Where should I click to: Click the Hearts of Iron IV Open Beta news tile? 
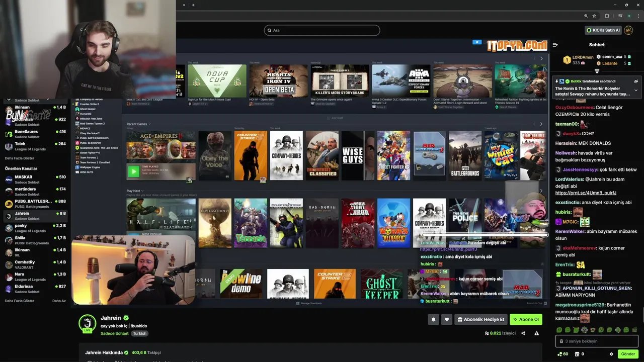(278, 81)
